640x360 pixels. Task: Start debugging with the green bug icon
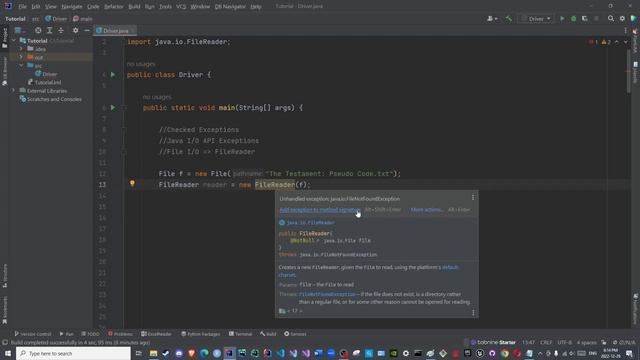pyautogui.click(x=573, y=19)
